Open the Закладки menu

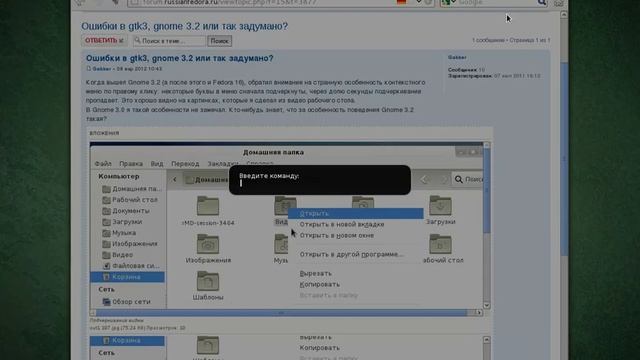click(223, 164)
